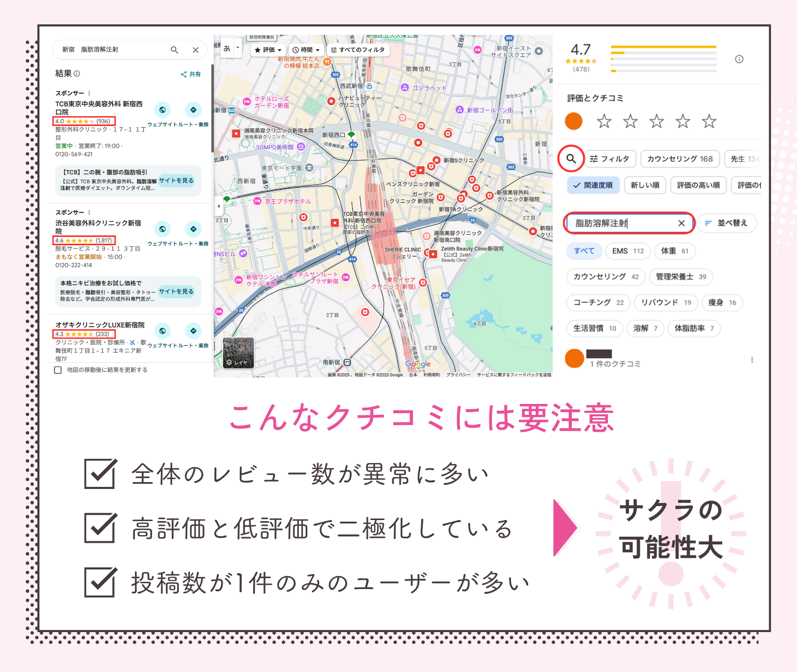Click サイトを見る on the TCB ad card
This screenshot has height=672, width=797.
pos(176,180)
